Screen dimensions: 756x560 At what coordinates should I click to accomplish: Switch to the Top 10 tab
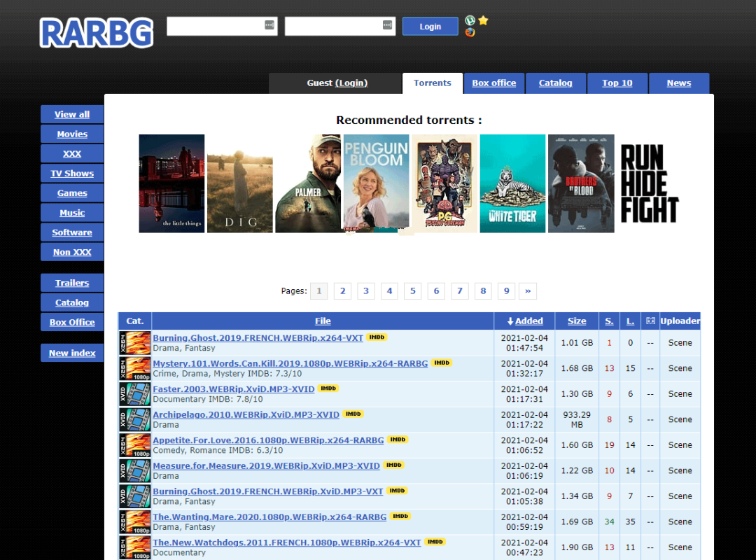click(x=617, y=83)
